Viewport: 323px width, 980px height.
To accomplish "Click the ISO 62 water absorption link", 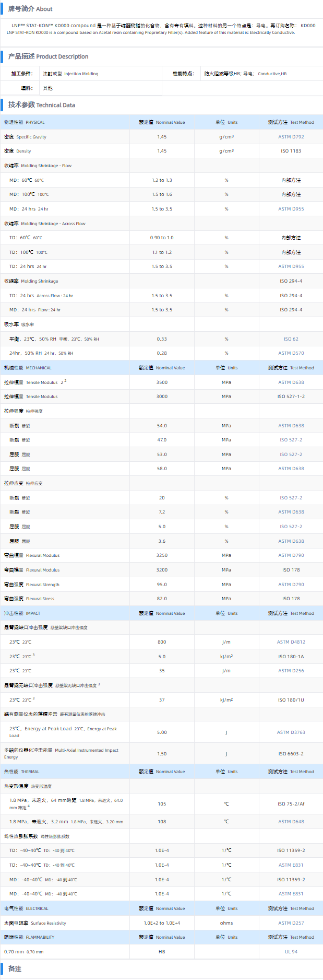I will 291,339.
